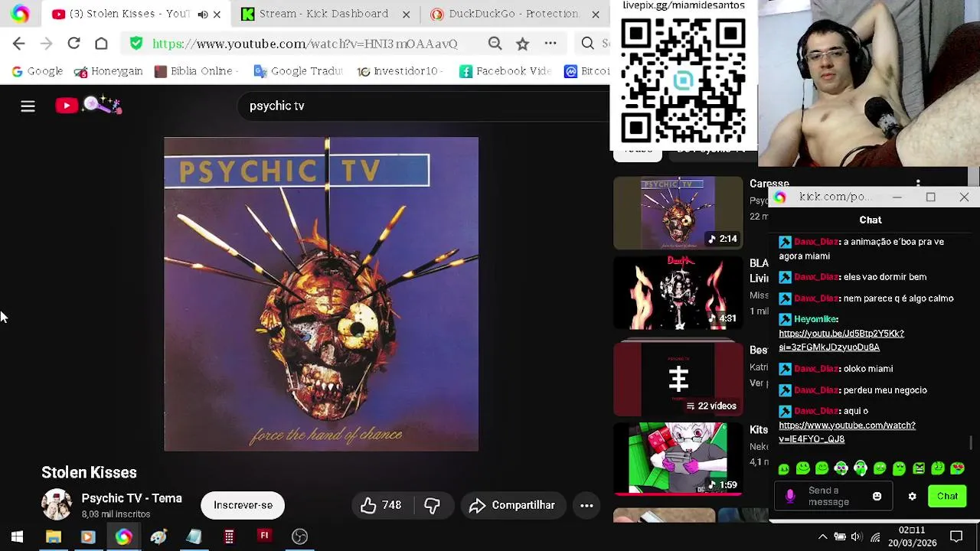Open more actions below the video
This screenshot has width=980, height=551.
(x=586, y=505)
